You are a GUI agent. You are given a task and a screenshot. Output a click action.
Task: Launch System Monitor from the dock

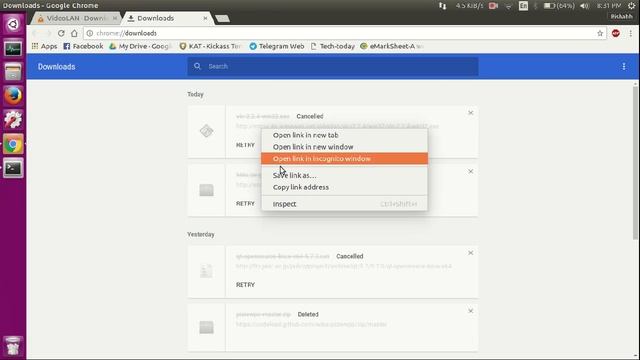coord(13,49)
